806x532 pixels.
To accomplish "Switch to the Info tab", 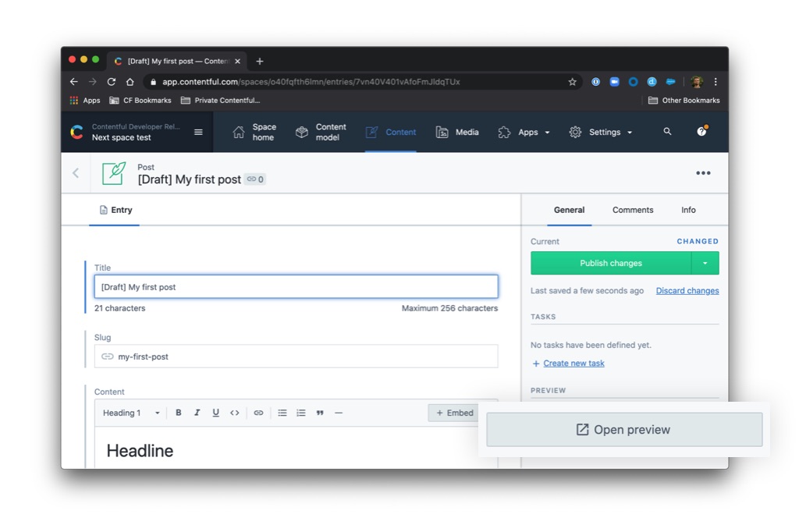I will click(688, 210).
